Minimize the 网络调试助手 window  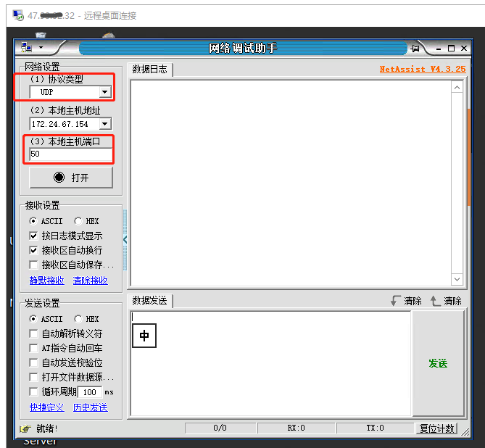pos(439,49)
